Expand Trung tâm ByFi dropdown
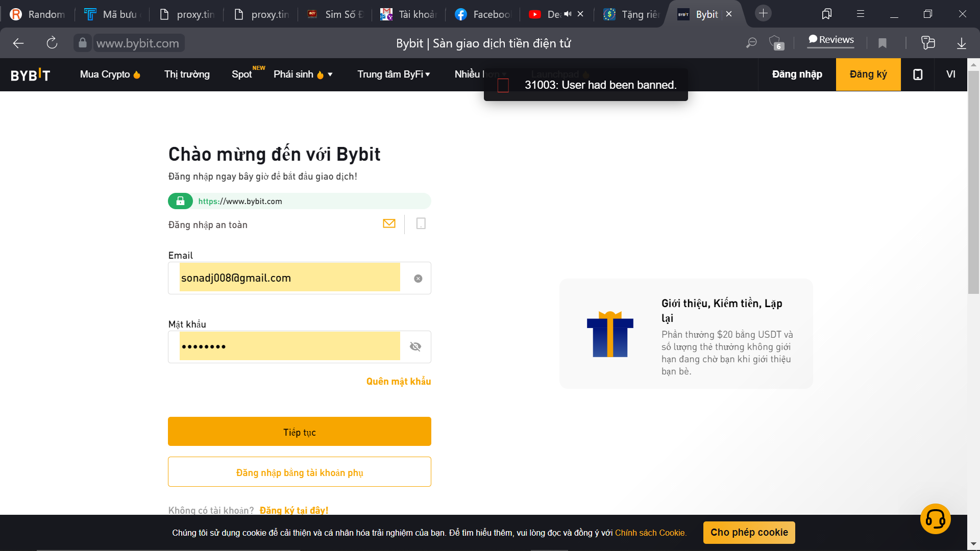 pyautogui.click(x=393, y=74)
